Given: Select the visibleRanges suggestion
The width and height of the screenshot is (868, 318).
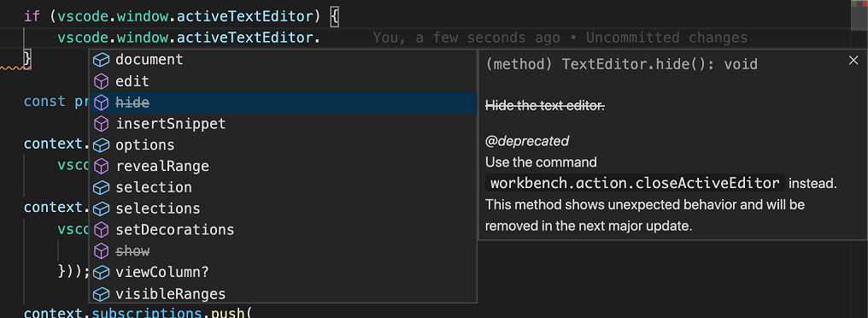Looking at the screenshot, I should [283, 293].
